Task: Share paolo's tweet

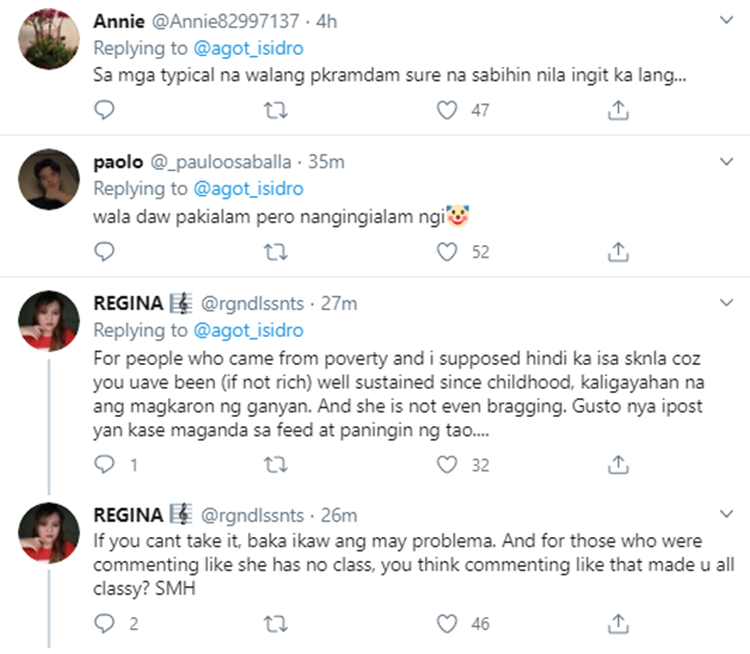Action: pos(618,252)
